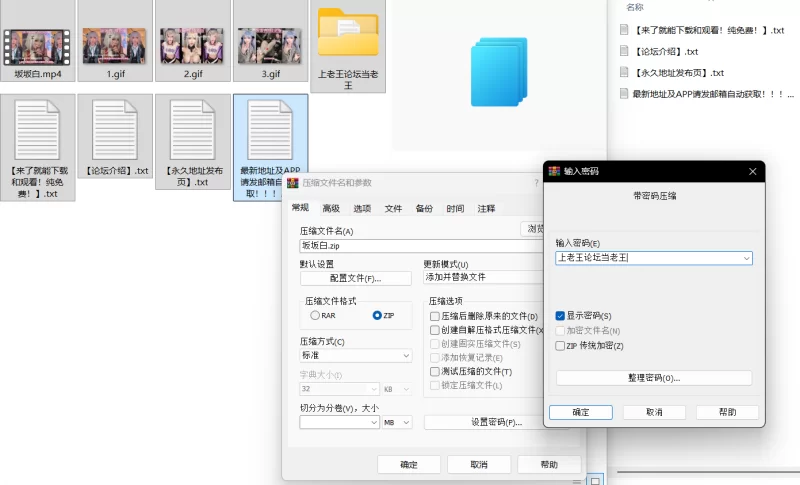
Task: Click inside the 压缩文件名 input field
Action: pos(405,245)
